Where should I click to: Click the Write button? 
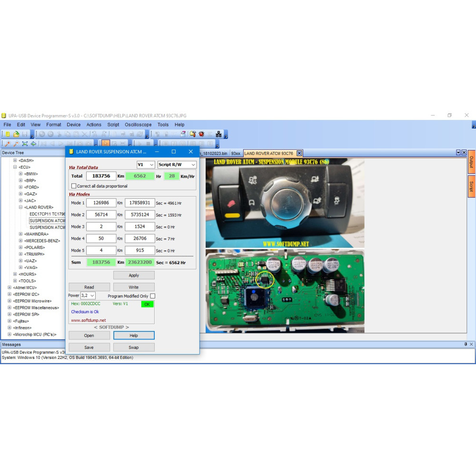[x=134, y=287]
